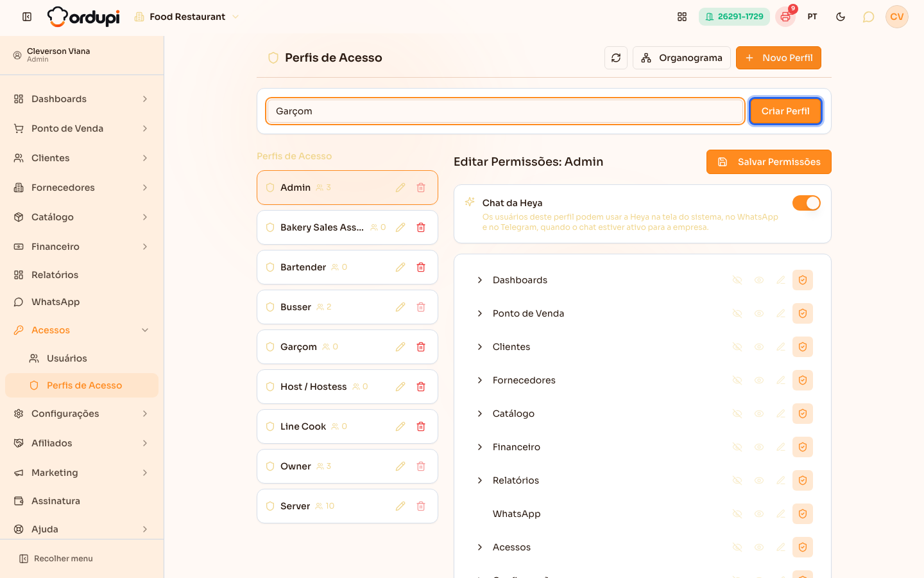The image size is (924, 578).
Task: Expand the Acessos permission group
Action: click(x=480, y=547)
